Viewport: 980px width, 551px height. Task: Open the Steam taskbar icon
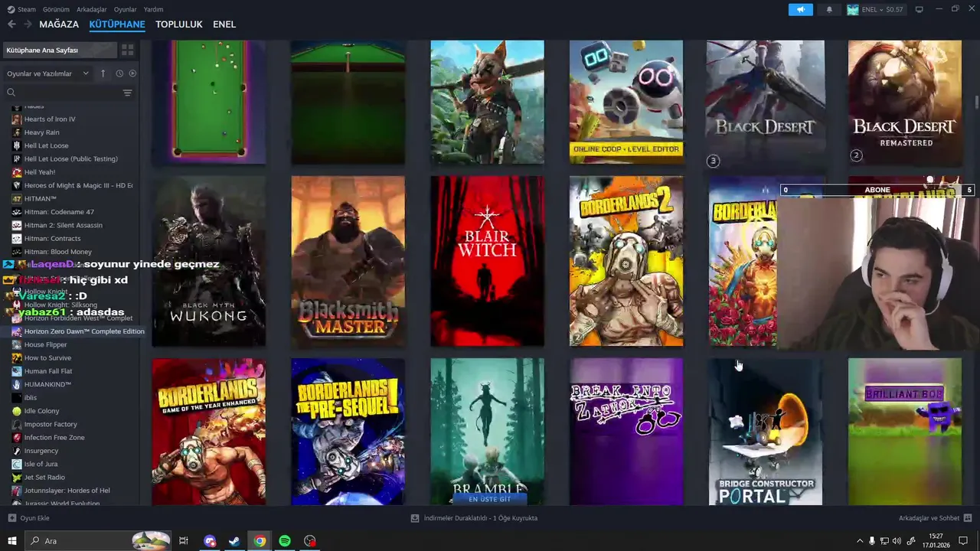click(x=234, y=541)
